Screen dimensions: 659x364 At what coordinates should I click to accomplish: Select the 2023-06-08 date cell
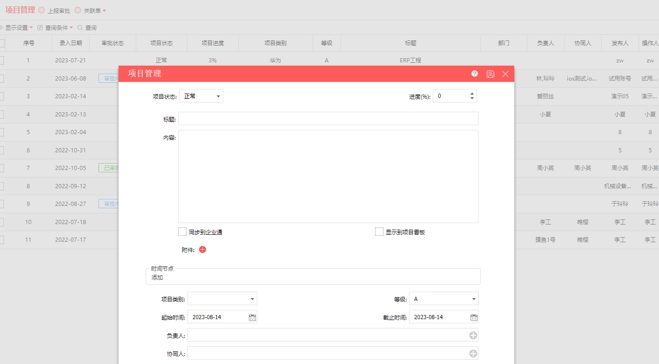[x=71, y=79]
